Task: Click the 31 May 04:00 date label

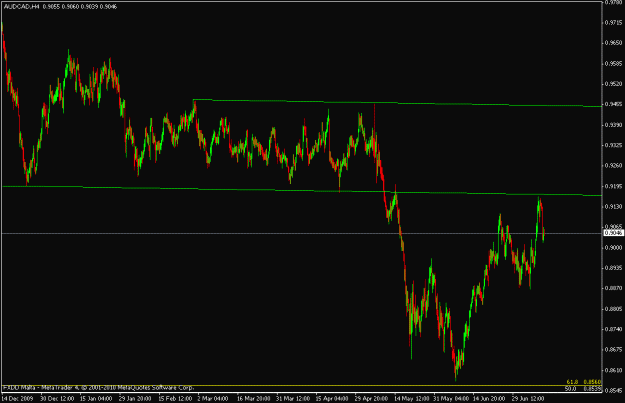Action: [x=451, y=398]
